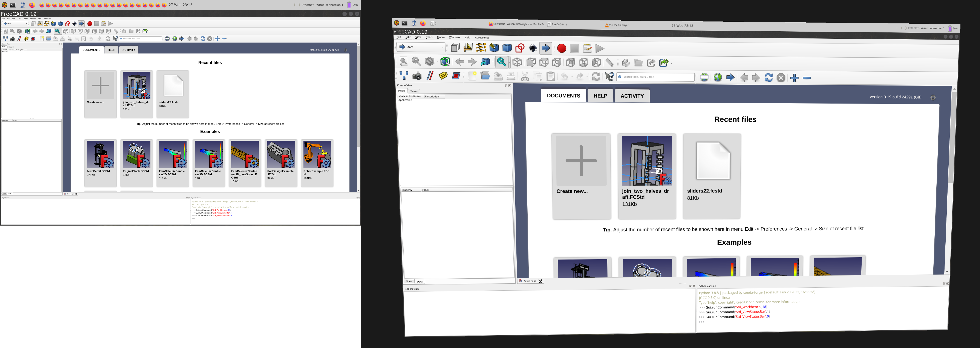Click the blue Part cube icon, large view
Screen dimensions: 980x348
pyautogui.click(x=507, y=47)
